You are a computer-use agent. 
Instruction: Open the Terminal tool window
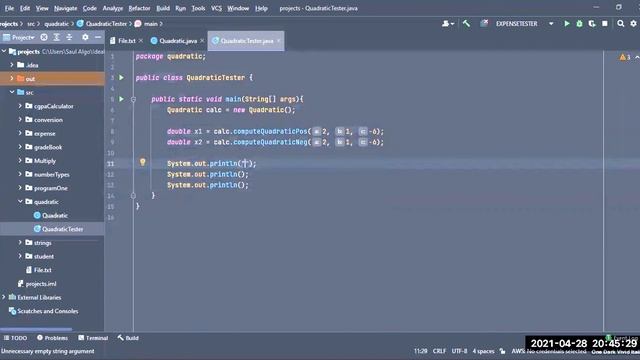click(x=93, y=338)
